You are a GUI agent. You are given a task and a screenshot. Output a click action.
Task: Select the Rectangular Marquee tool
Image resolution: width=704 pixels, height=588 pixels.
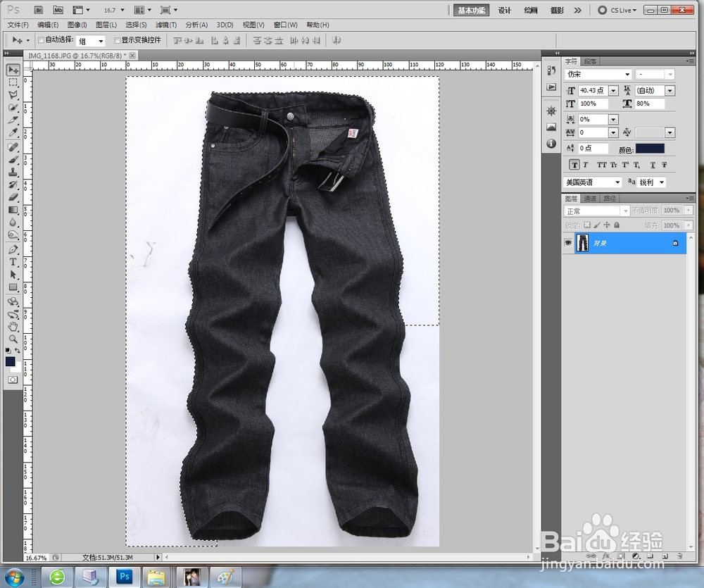[x=13, y=82]
